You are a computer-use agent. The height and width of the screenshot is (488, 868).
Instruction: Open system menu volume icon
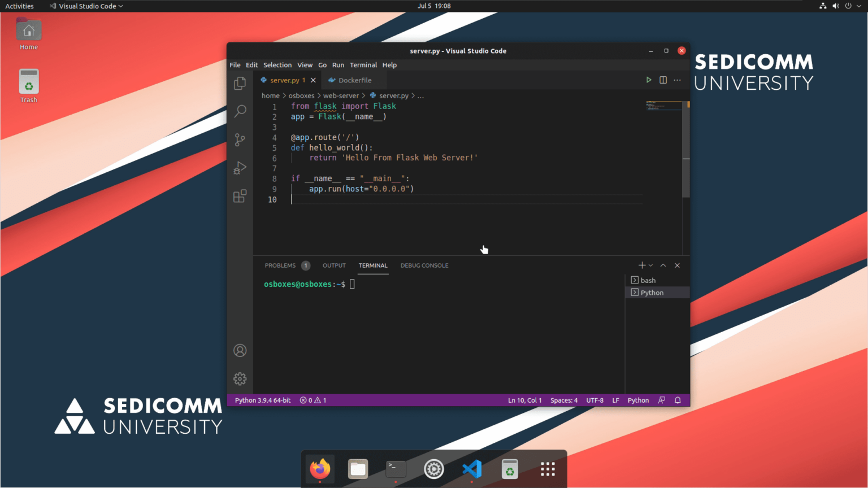[836, 6]
